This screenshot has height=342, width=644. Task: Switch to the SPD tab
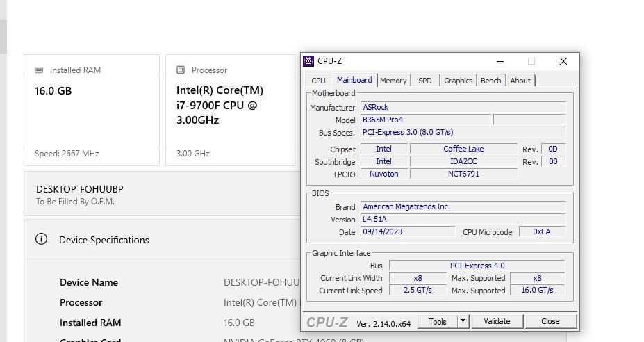(x=424, y=81)
